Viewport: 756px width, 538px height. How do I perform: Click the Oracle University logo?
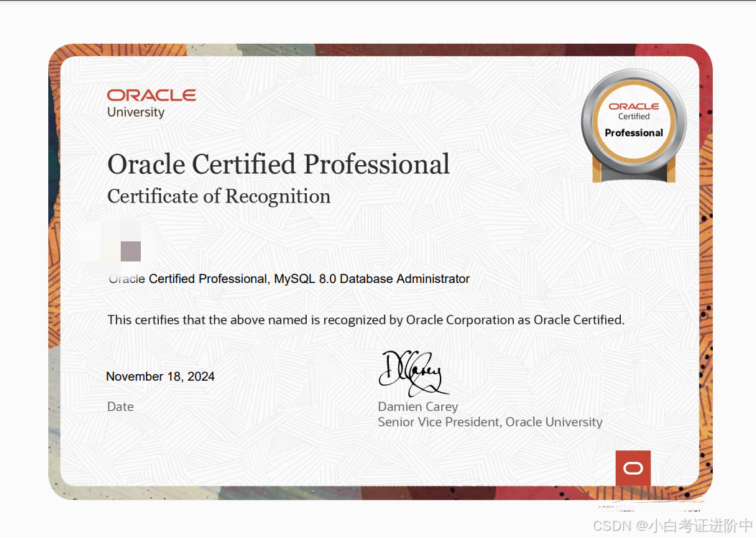click(152, 103)
